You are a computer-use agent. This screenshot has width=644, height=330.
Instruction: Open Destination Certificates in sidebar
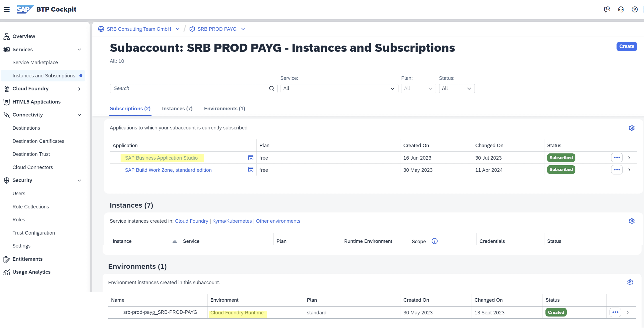coord(38,141)
